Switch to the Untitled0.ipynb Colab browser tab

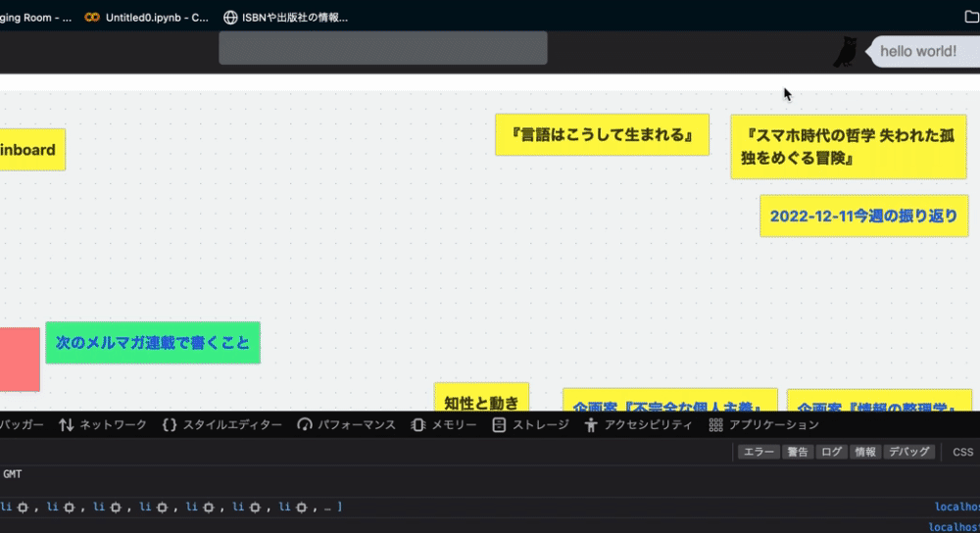pyautogui.click(x=147, y=18)
